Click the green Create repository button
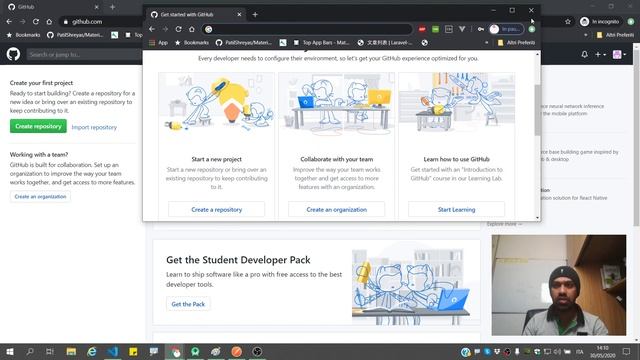This screenshot has height=360, width=640. [x=38, y=126]
